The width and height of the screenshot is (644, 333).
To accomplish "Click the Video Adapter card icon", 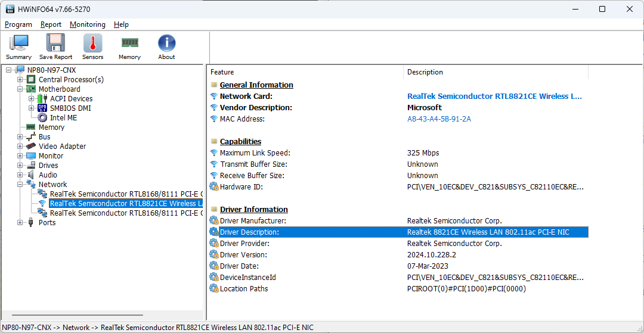I will click(31, 147).
